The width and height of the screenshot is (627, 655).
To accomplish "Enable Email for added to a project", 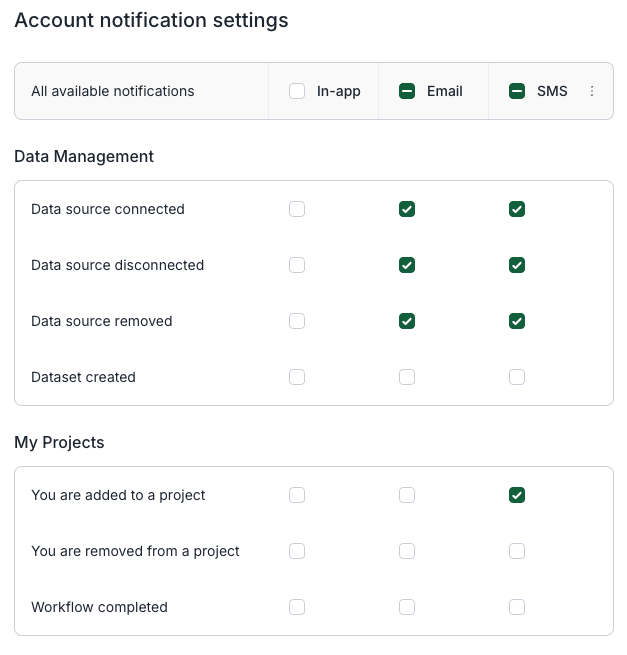I will [x=407, y=495].
